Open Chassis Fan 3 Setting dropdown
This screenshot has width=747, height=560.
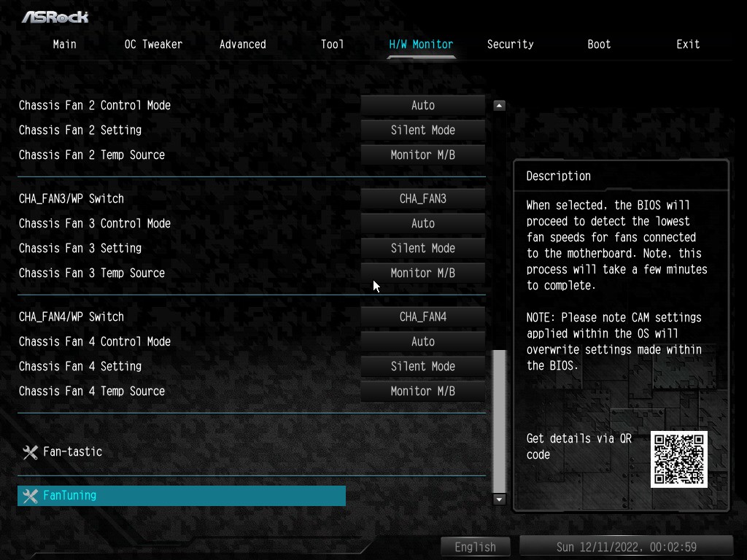422,249
